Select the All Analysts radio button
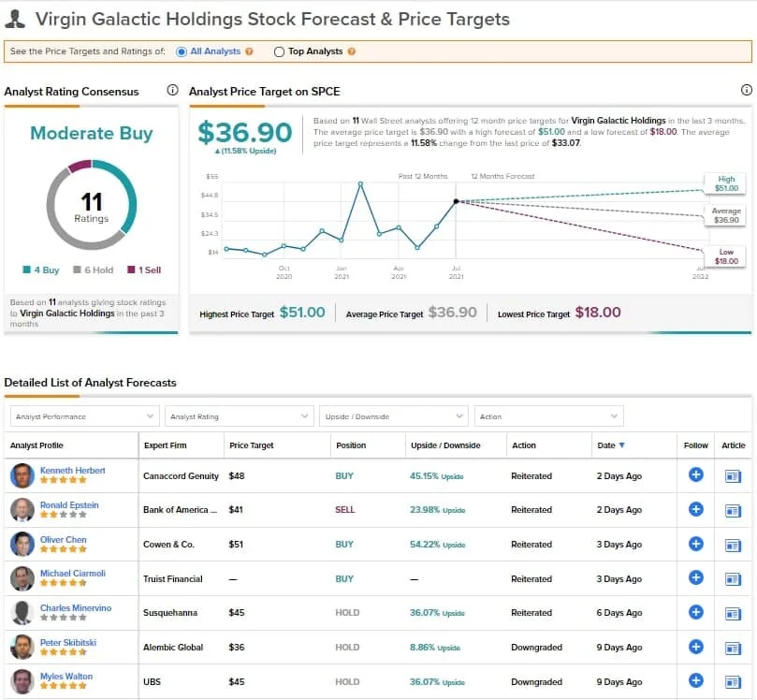 (x=182, y=51)
